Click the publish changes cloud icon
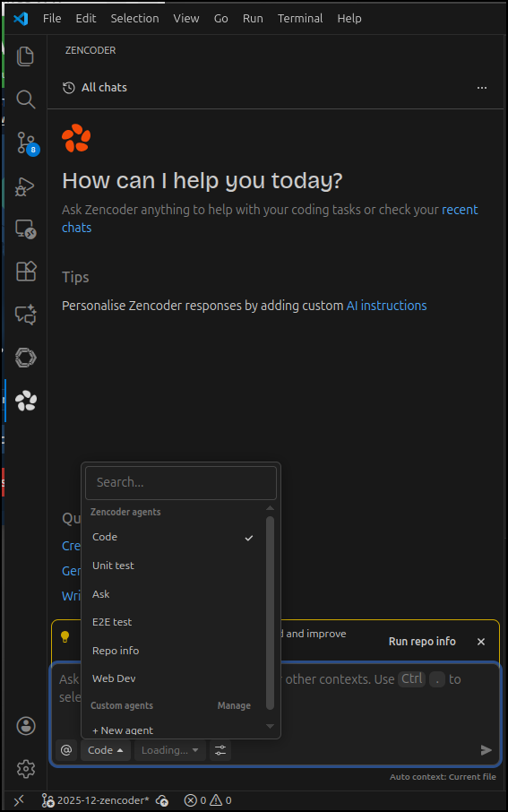 click(x=162, y=800)
